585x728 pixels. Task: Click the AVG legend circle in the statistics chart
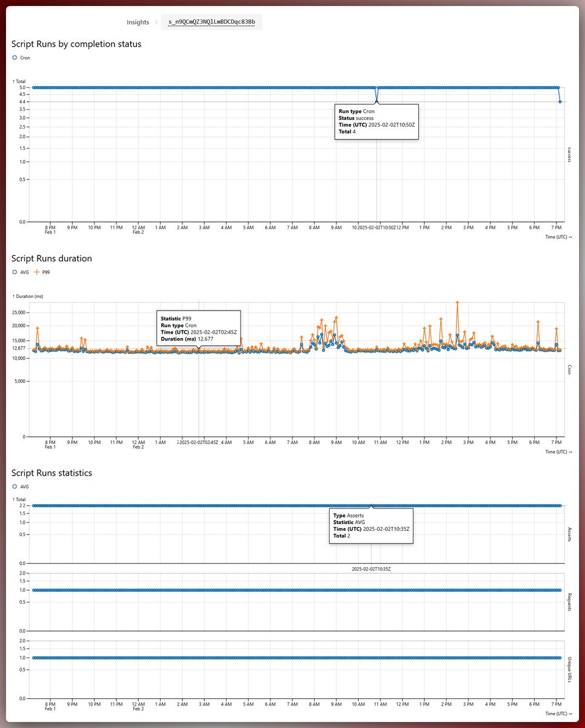[x=15, y=487]
